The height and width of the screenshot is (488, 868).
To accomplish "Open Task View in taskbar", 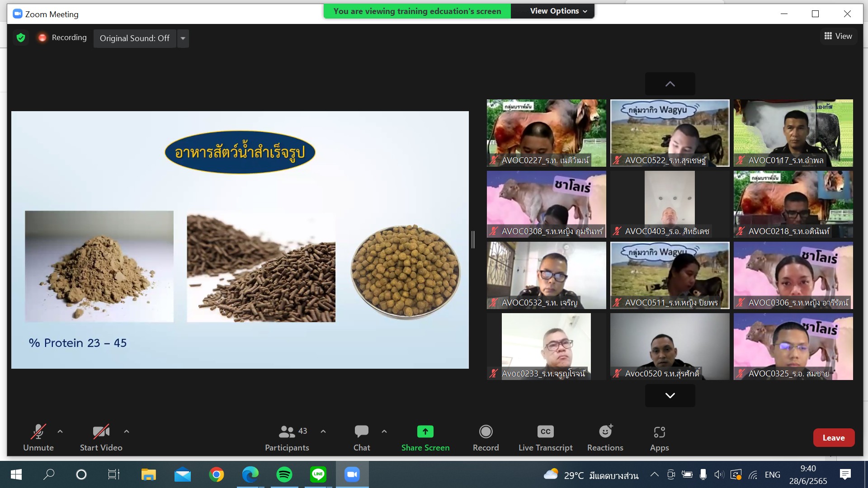I will click(x=114, y=474).
